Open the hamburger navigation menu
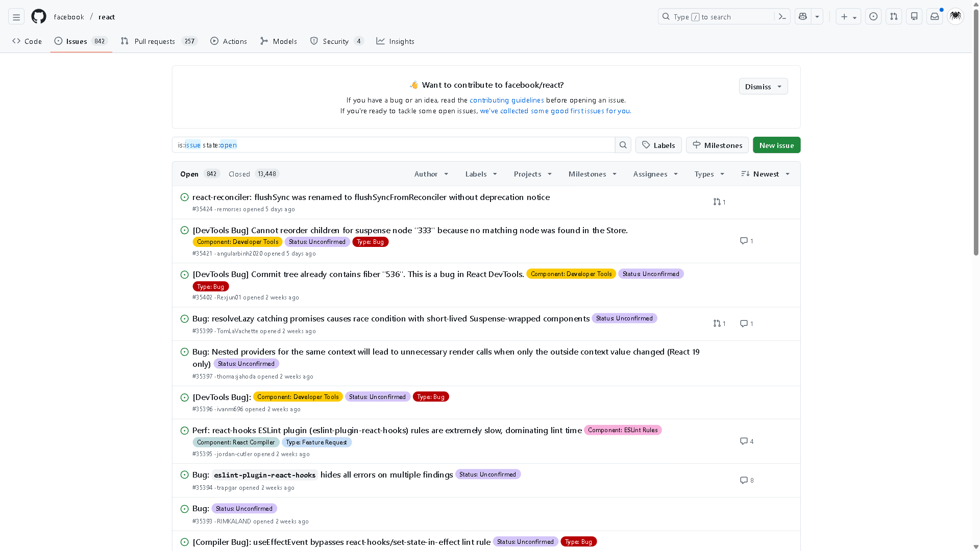The width and height of the screenshot is (980, 551). click(16, 17)
